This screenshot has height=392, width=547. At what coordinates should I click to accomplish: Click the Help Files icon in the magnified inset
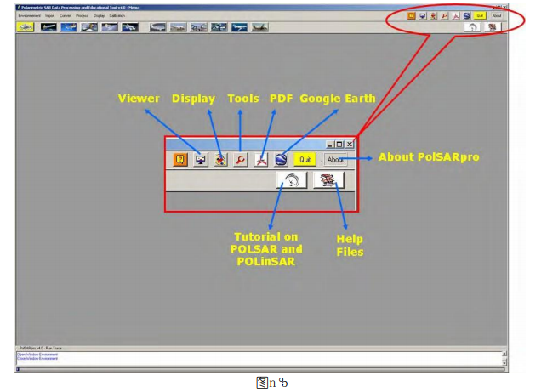click(x=328, y=180)
